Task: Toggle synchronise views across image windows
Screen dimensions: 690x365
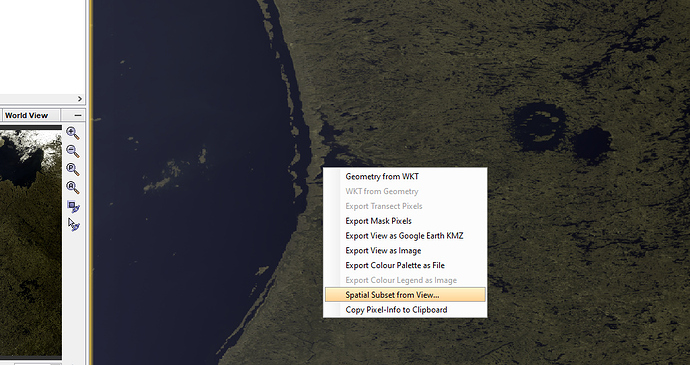Action: click(x=73, y=206)
